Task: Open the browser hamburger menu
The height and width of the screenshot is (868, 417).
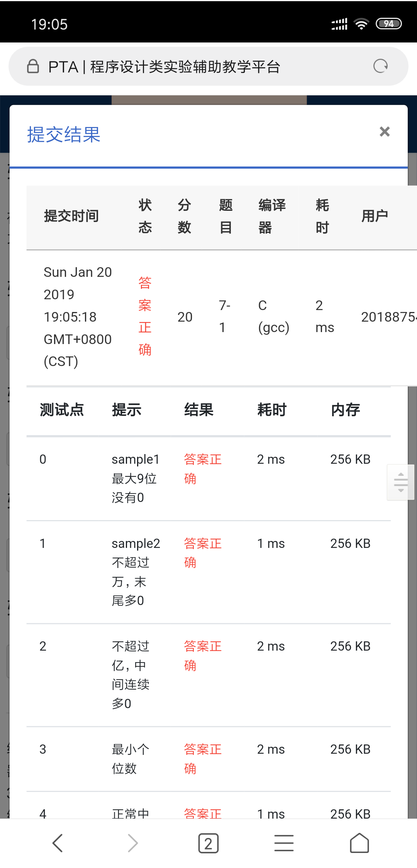Action: coord(284,843)
